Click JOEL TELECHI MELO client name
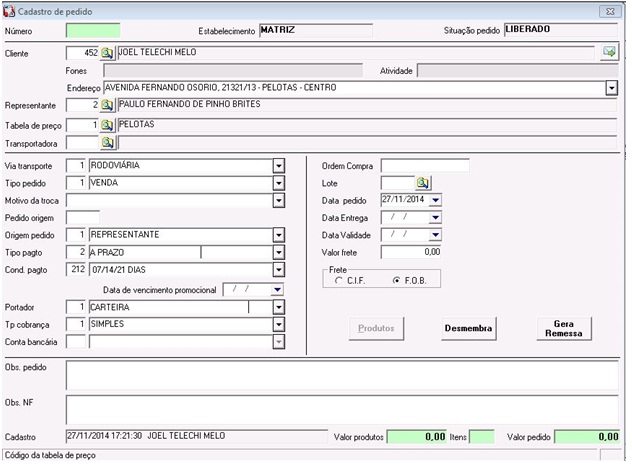632x466 pixels. coord(157,52)
